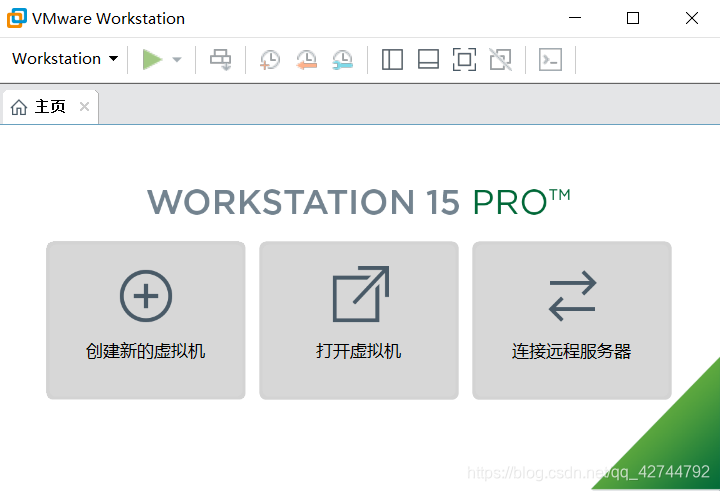Toggle the library sidebar panel icon
Image resolution: width=720 pixels, height=491 pixels.
[x=392, y=60]
